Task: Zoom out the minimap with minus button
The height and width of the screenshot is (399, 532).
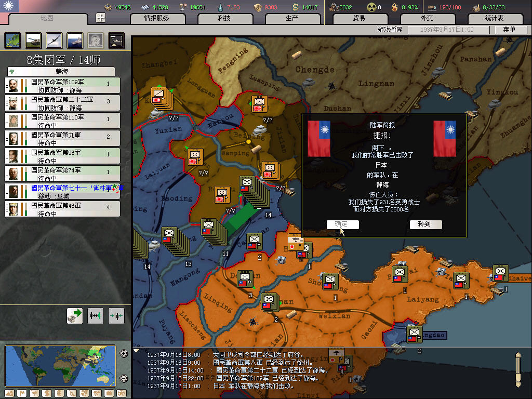Action: [124, 378]
